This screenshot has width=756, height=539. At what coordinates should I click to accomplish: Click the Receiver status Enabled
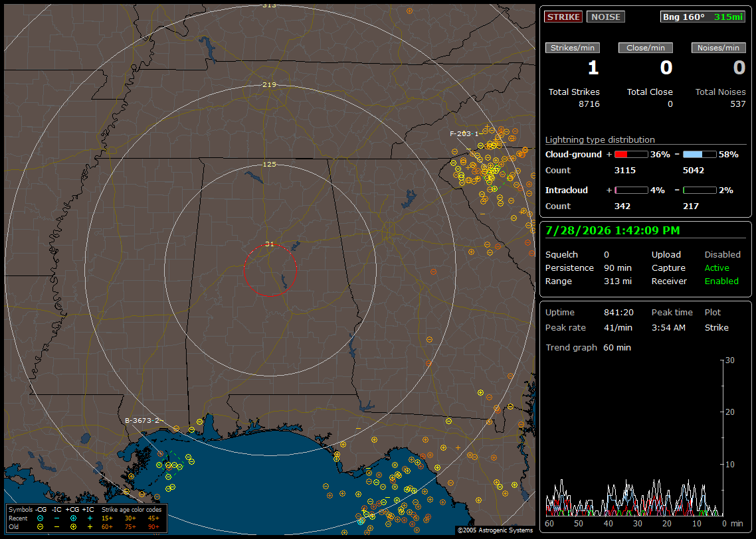[x=721, y=281]
